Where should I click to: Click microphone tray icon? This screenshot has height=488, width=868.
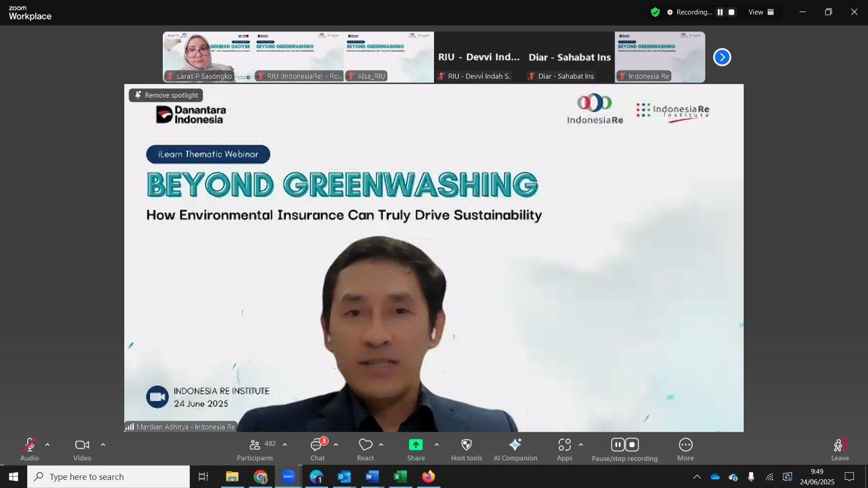[x=751, y=477]
